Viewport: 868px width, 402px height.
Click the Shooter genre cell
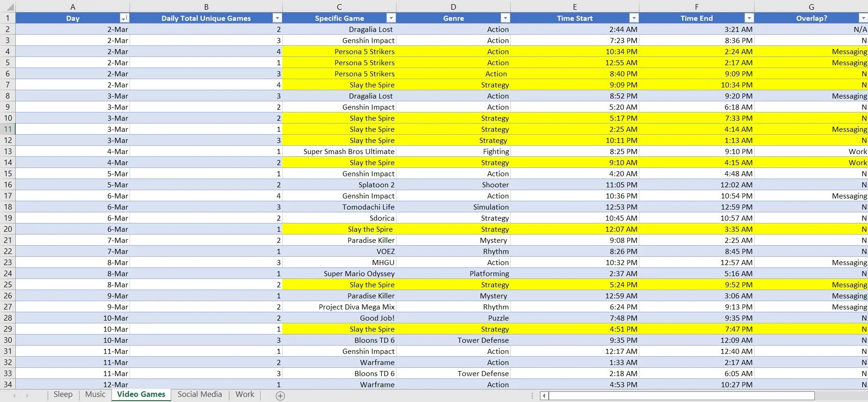point(453,185)
